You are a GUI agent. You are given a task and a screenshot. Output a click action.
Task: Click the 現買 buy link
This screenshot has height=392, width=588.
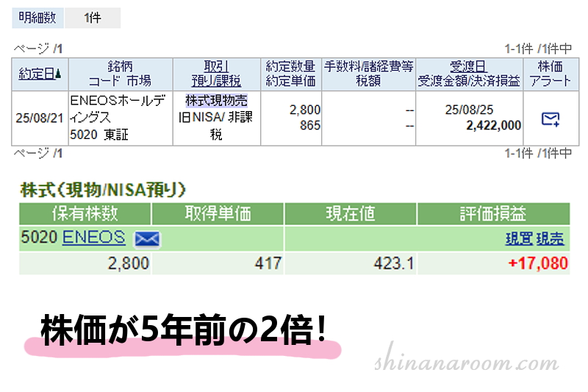(x=520, y=239)
